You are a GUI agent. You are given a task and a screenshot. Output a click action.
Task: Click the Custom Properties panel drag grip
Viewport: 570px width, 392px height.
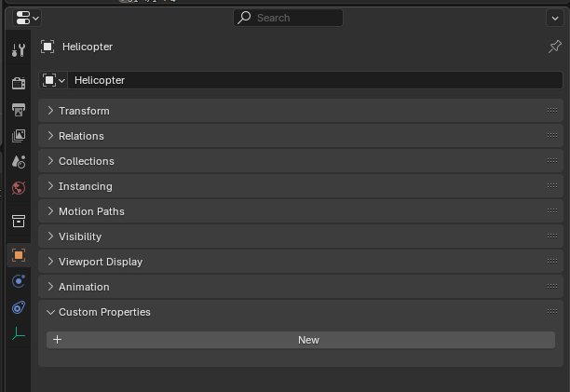(551, 312)
